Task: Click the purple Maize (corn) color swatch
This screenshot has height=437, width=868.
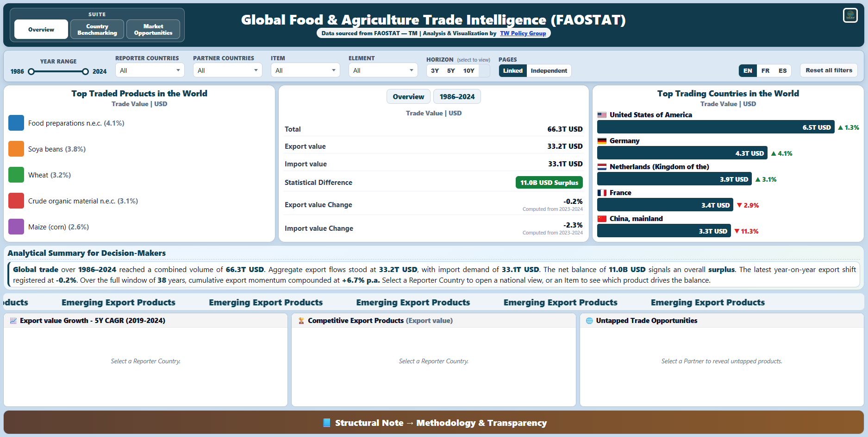Action: [x=16, y=227]
